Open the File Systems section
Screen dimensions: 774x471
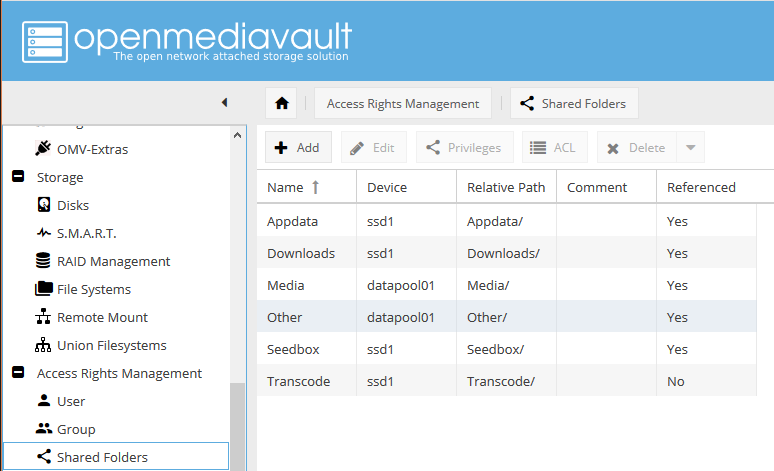94,289
